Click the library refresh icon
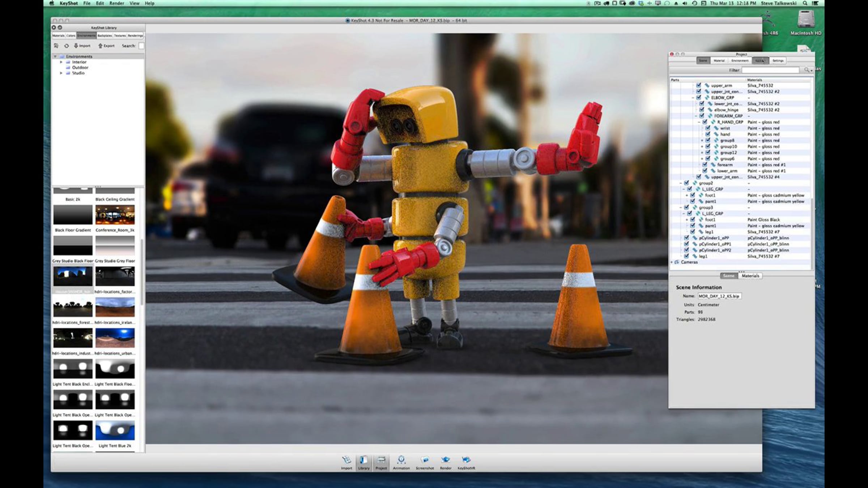The width and height of the screenshot is (868, 488). tap(67, 46)
